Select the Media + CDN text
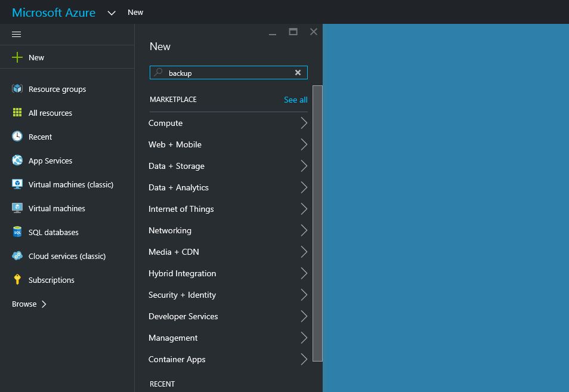 (x=174, y=252)
